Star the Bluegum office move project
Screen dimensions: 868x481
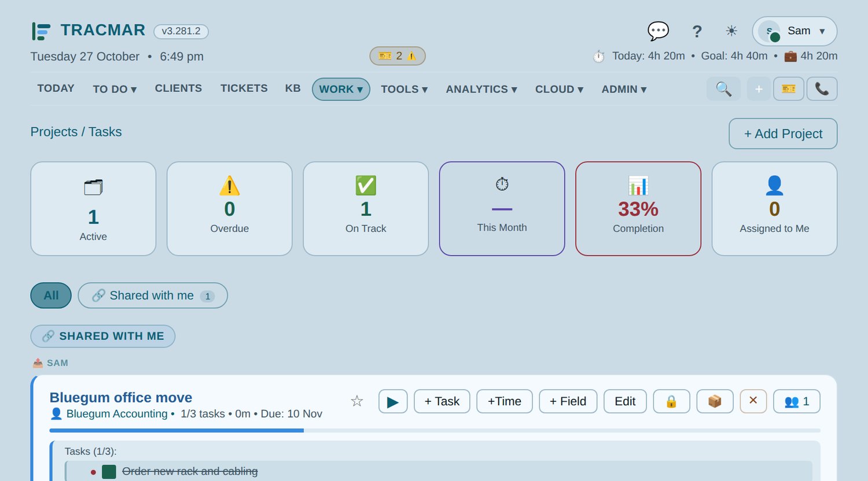[357, 401]
